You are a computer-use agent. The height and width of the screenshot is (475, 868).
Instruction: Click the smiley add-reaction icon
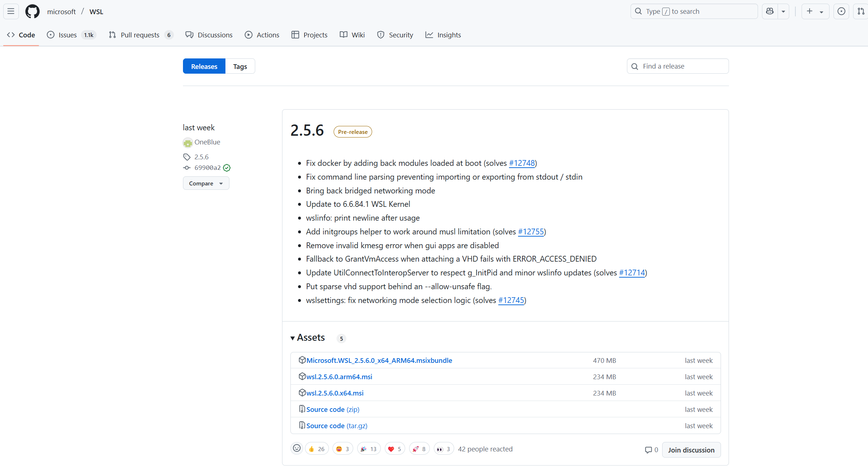[297, 449]
